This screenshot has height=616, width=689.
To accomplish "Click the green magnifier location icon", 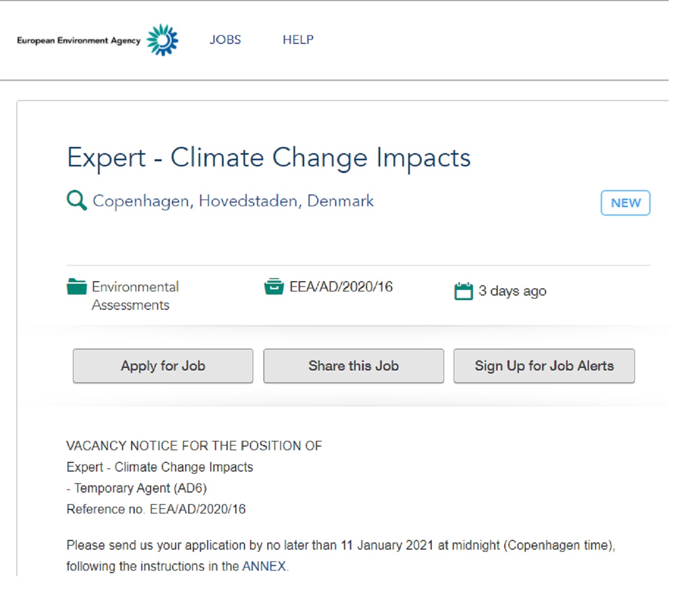I will point(77,200).
